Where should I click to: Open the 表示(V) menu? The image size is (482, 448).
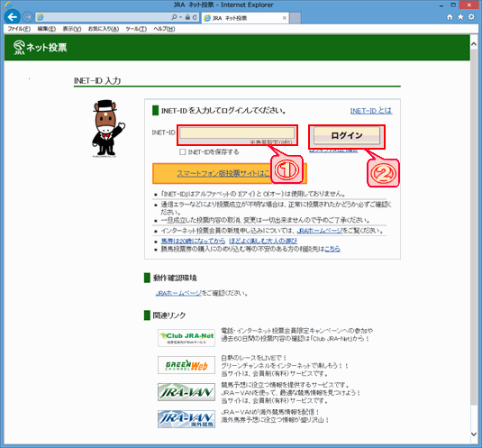pyautogui.click(x=72, y=29)
